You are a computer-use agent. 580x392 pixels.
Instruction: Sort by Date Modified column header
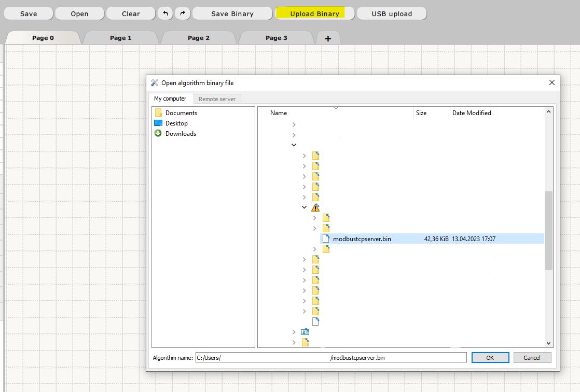(471, 113)
